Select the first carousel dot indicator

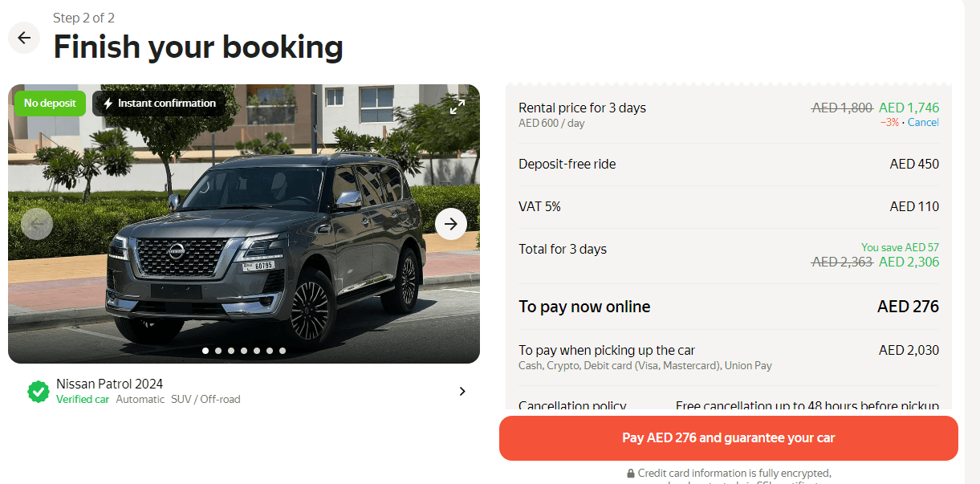point(205,351)
